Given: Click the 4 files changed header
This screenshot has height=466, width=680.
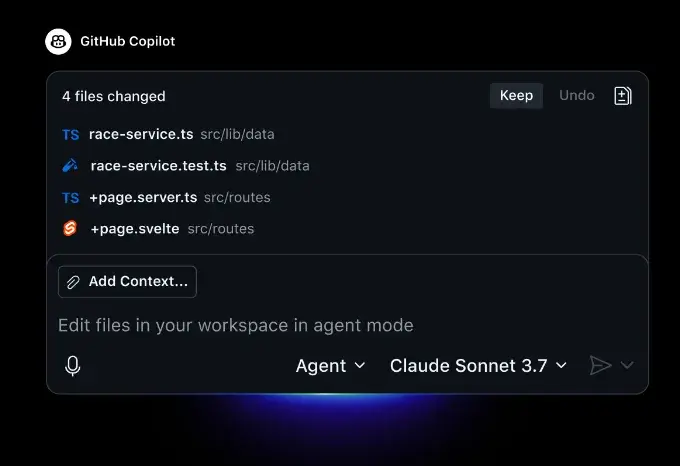Looking at the screenshot, I should (114, 97).
